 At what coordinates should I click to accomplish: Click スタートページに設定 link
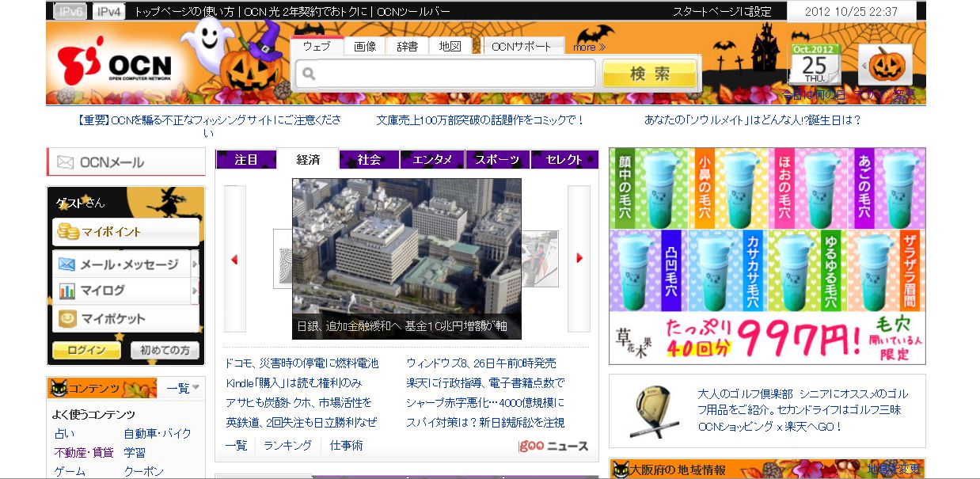(722, 12)
